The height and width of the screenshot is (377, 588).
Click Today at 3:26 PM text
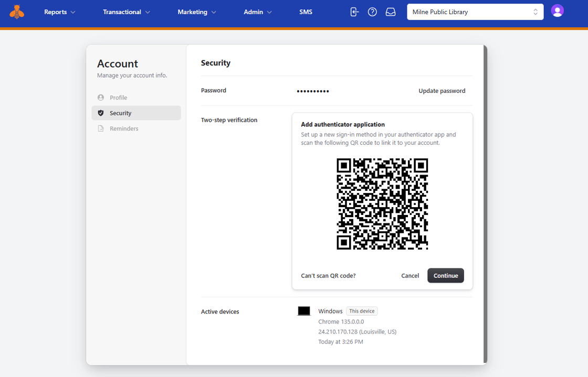(x=341, y=341)
